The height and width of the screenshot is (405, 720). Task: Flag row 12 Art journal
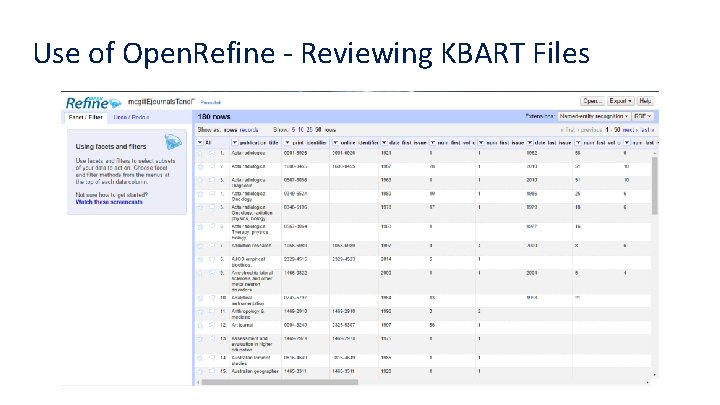212,326
